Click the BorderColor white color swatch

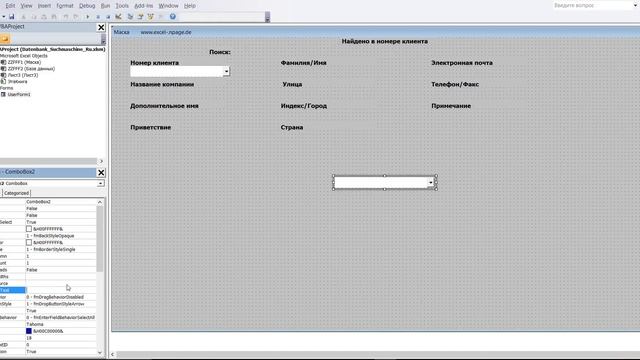[29, 242]
